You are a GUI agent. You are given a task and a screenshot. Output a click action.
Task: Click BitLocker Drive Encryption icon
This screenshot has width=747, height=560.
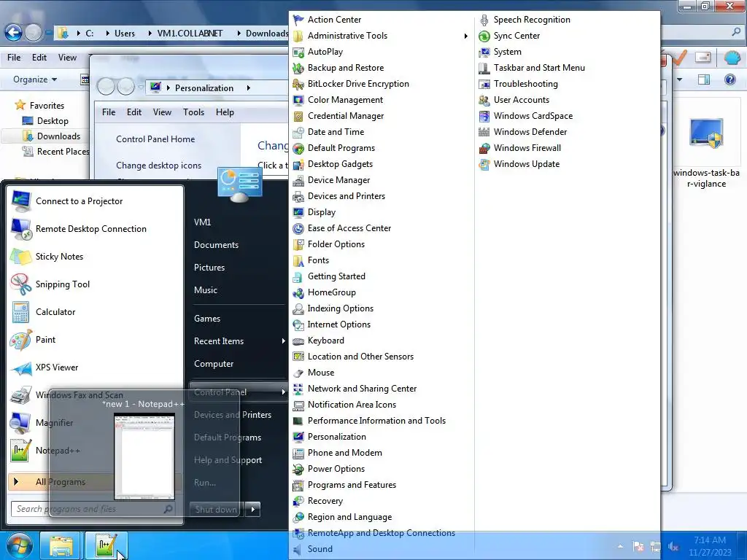coord(298,85)
